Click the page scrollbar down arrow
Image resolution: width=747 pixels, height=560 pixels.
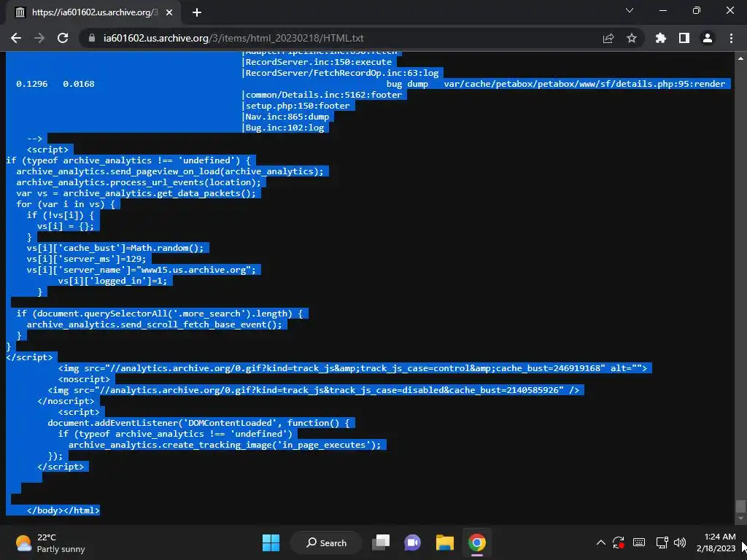click(x=740, y=518)
